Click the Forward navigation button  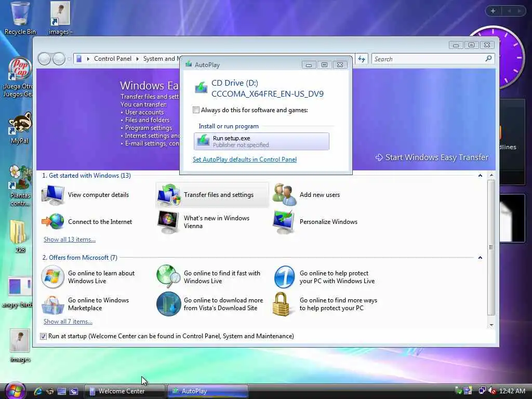59,59
